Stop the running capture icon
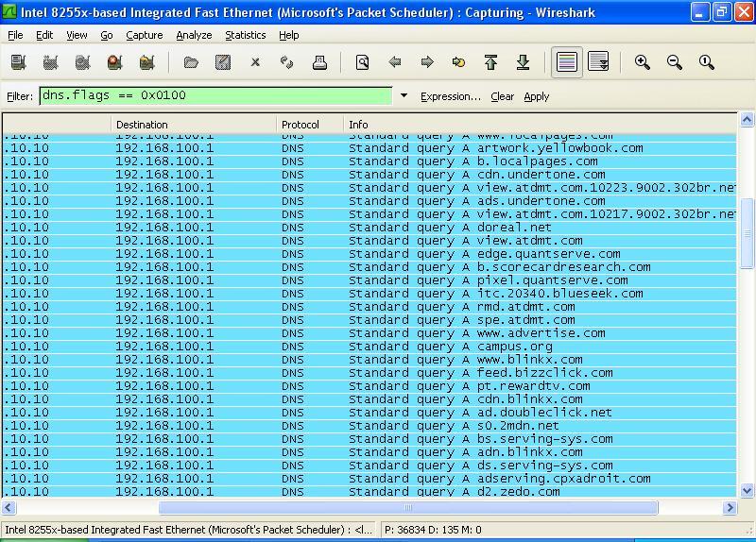The height and width of the screenshot is (542, 756). pyautogui.click(x=114, y=62)
